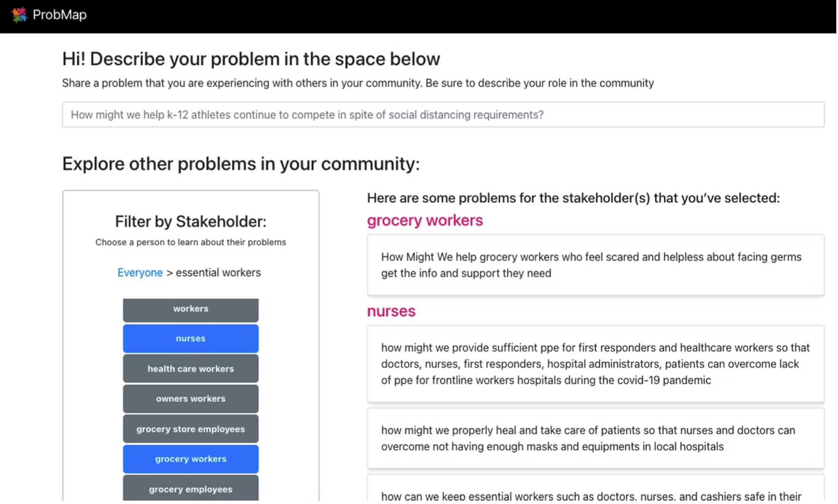
Task: Open the sufficient ppe problem card
Action: [595, 364]
